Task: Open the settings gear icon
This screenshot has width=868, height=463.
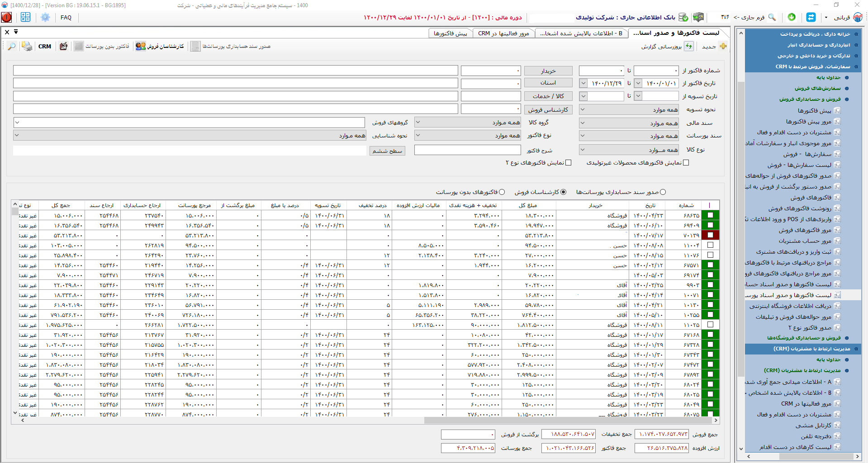Action: click(x=45, y=17)
